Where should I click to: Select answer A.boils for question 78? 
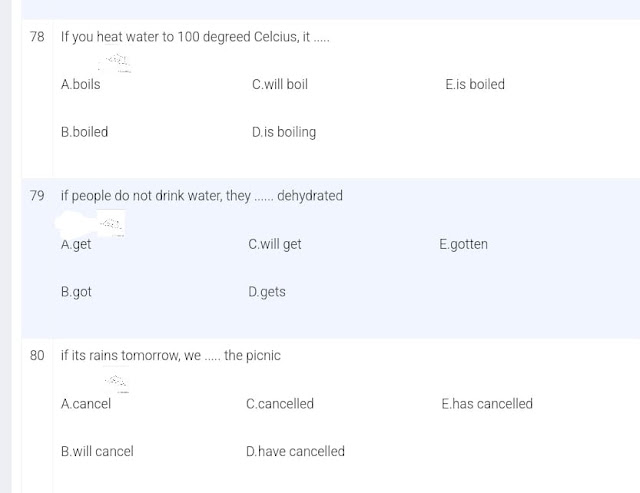click(x=80, y=84)
